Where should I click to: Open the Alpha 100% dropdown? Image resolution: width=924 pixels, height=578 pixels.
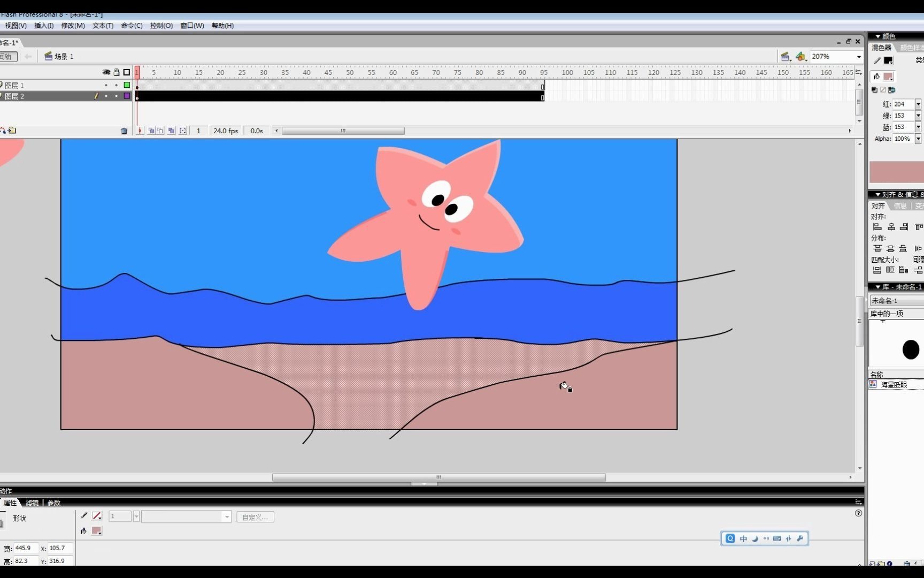[918, 139]
